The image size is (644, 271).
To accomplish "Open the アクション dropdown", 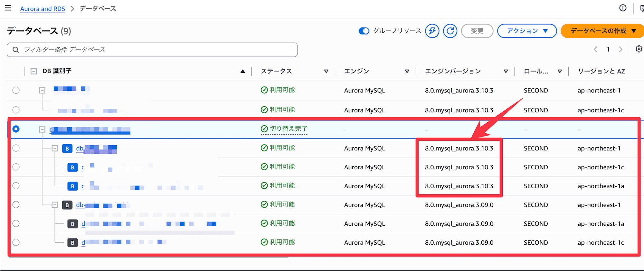I will point(527,31).
